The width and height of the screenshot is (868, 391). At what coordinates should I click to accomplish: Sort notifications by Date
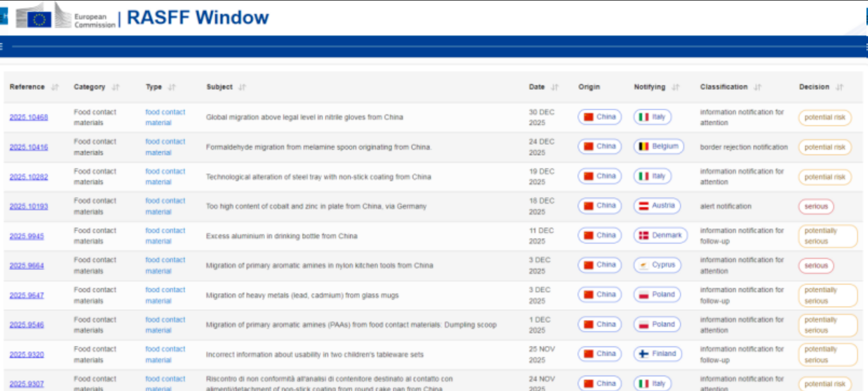(x=555, y=87)
